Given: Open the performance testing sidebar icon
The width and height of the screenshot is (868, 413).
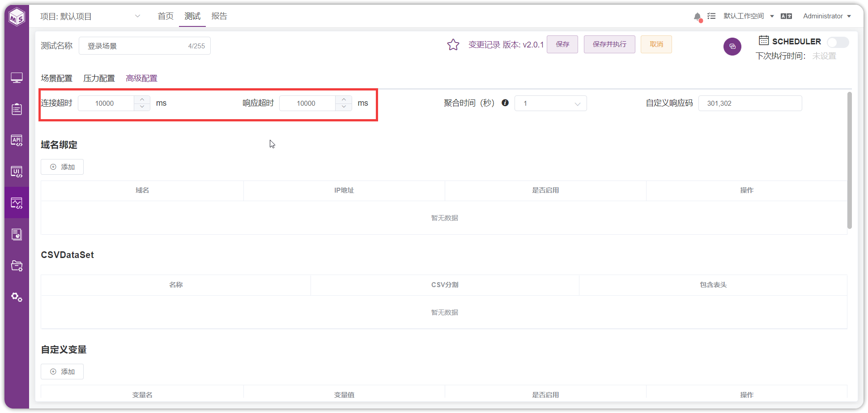Looking at the screenshot, I should pos(17,203).
